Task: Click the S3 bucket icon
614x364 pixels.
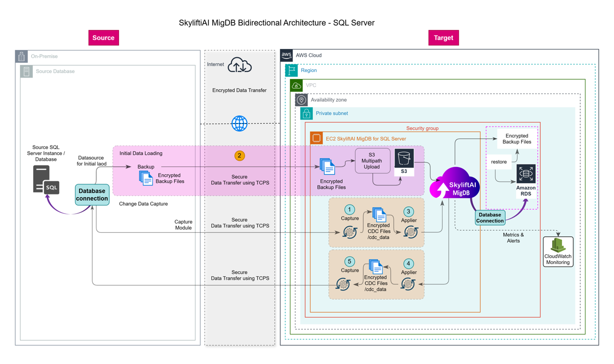Action: [404, 158]
